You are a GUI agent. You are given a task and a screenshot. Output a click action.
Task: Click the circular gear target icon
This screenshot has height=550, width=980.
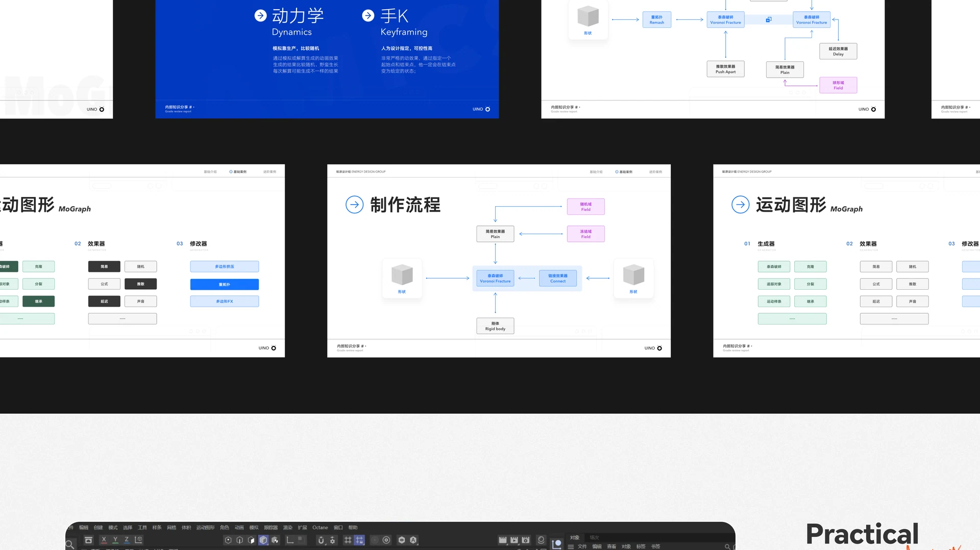click(x=386, y=540)
